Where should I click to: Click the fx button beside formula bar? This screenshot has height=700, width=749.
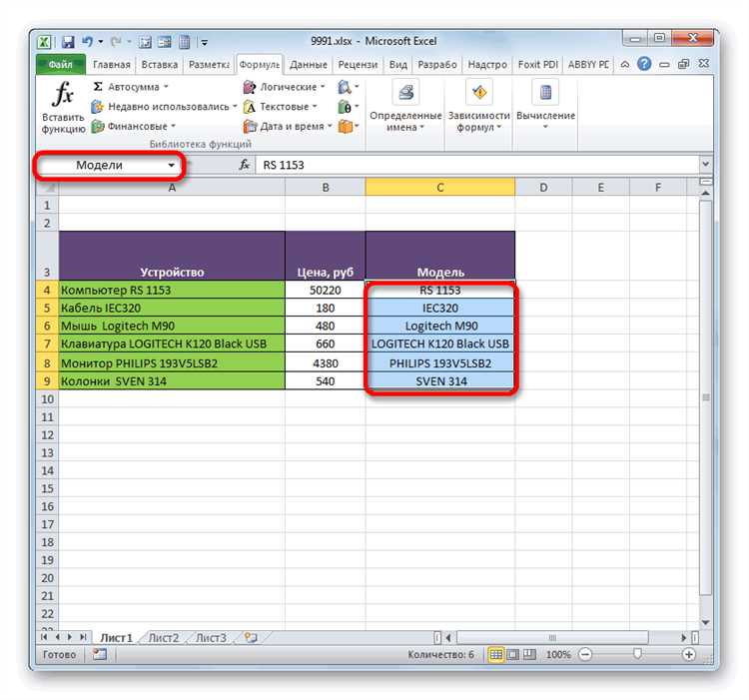[x=244, y=165]
